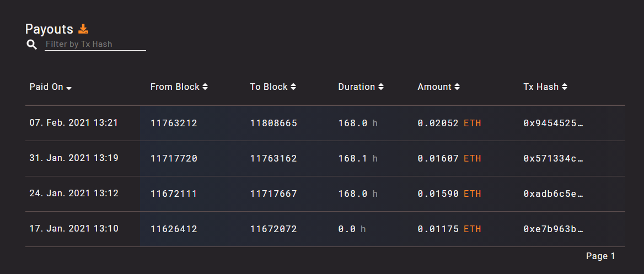This screenshot has width=644, height=274.
Task: Focus the Filter by Tx Hash field
Action: pos(95,44)
